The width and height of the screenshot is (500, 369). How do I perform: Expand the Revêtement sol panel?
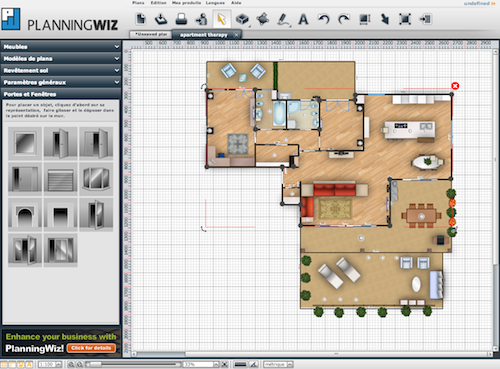[61, 70]
